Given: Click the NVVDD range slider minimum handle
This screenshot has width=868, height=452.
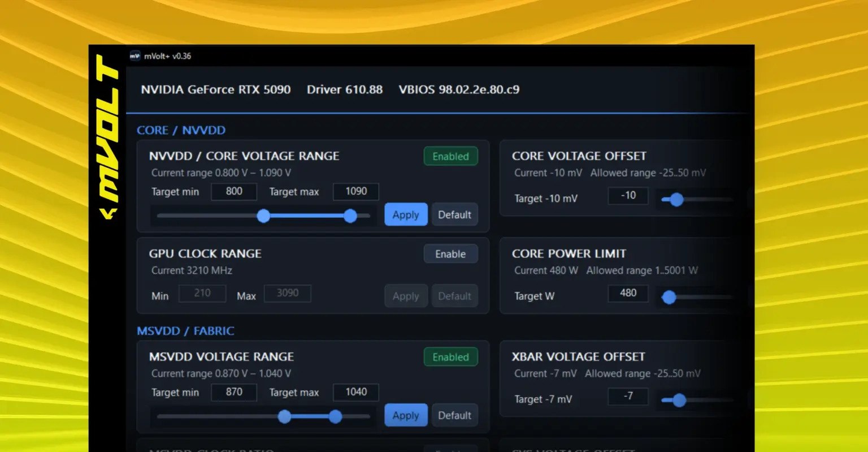Looking at the screenshot, I should pos(263,216).
